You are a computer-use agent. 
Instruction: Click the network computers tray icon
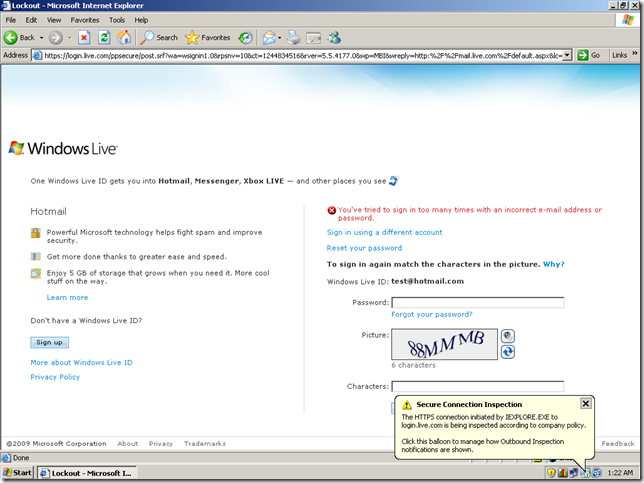[x=574, y=473]
